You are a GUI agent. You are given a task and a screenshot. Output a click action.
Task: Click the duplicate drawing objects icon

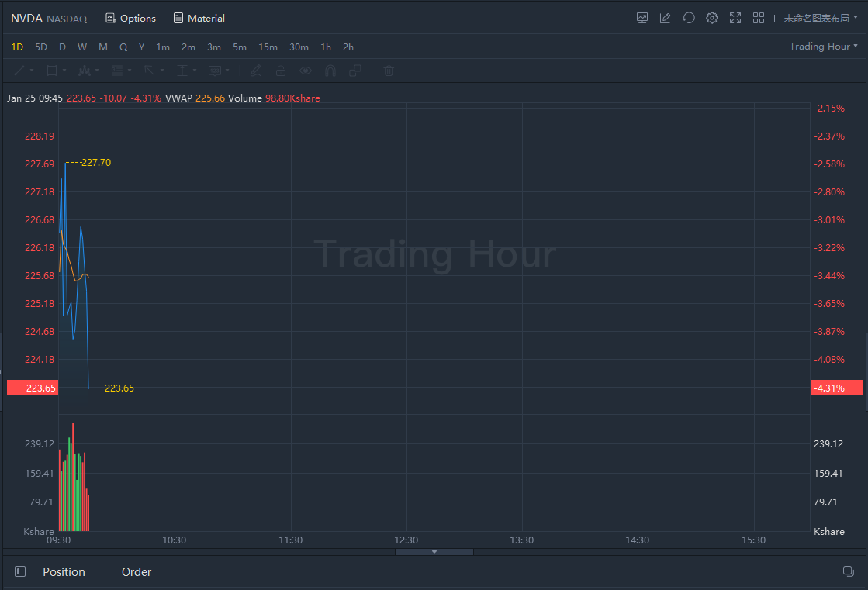click(354, 71)
